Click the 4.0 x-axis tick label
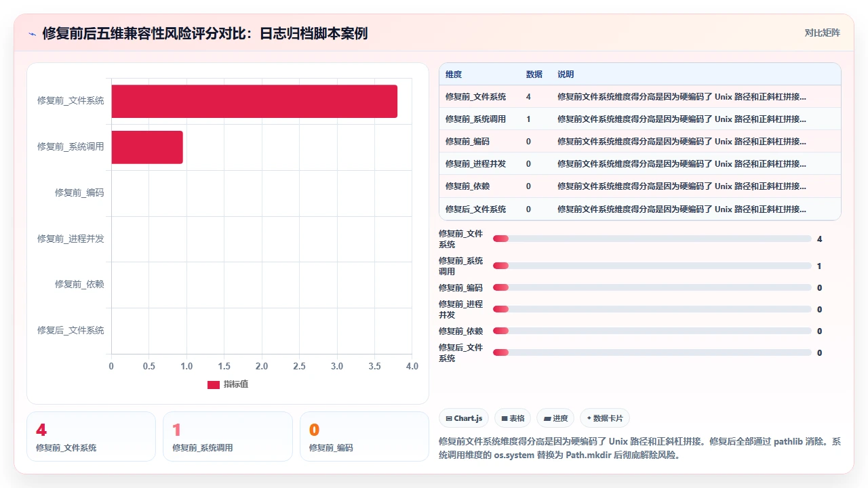The height and width of the screenshot is (488, 868). [412, 366]
